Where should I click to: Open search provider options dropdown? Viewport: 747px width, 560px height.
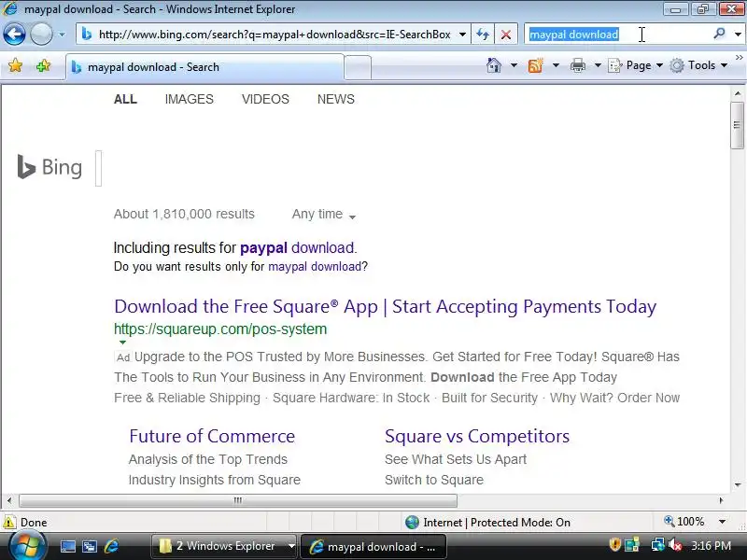point(738,35)
